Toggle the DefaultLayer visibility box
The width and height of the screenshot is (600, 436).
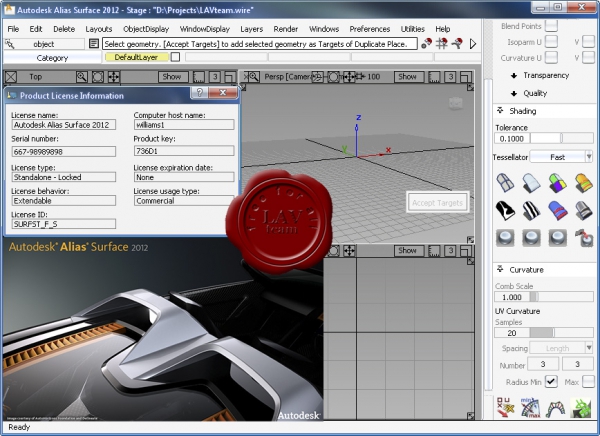tap(175, 57)
